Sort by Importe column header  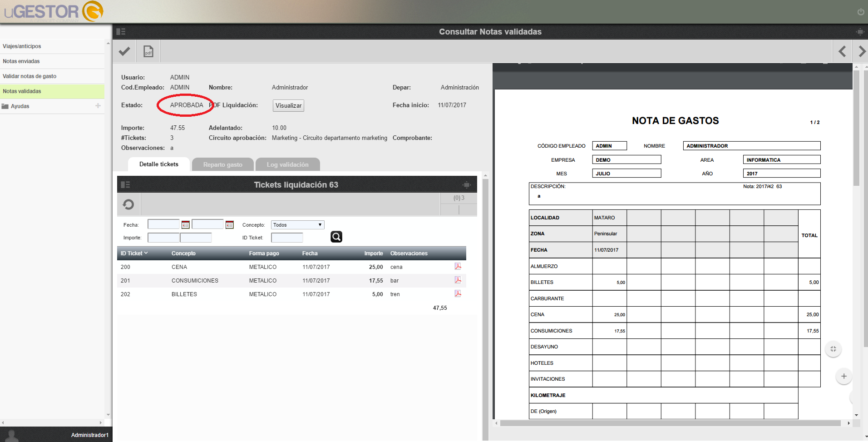click(374, 253)
